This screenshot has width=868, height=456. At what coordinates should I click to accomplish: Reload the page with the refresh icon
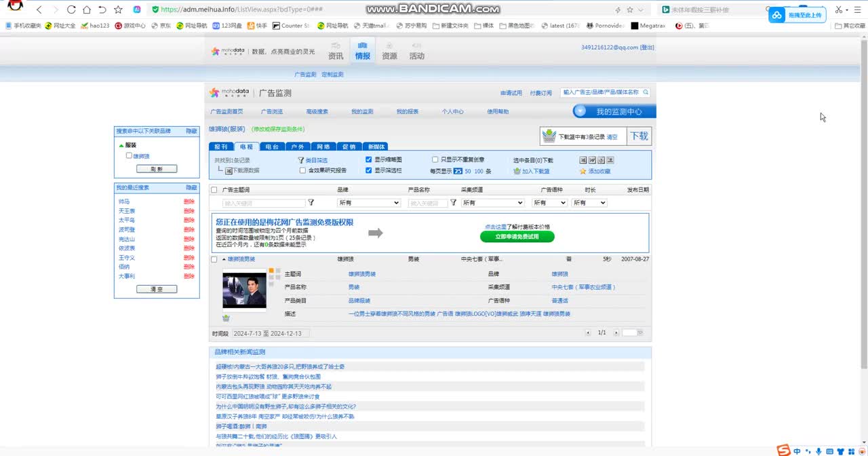73,9
